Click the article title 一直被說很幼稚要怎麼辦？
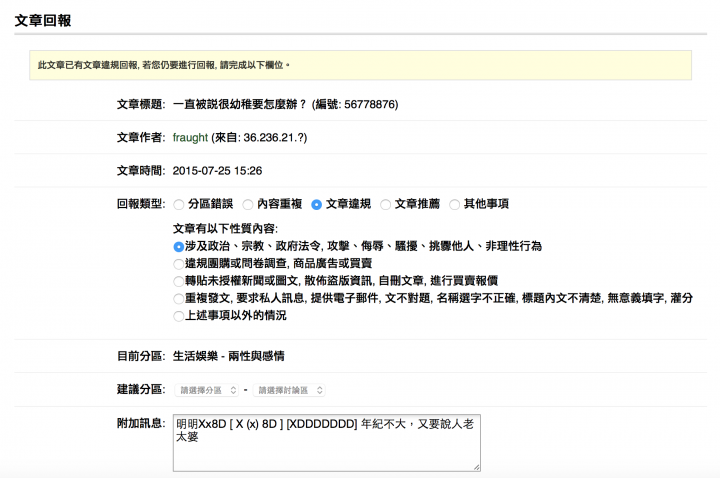Screen dimensions: 720x478 [x=239, y=104]
